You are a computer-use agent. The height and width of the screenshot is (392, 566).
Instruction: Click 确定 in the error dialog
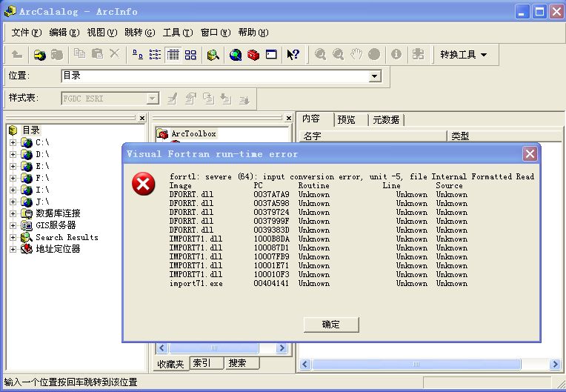pos(331,325)
